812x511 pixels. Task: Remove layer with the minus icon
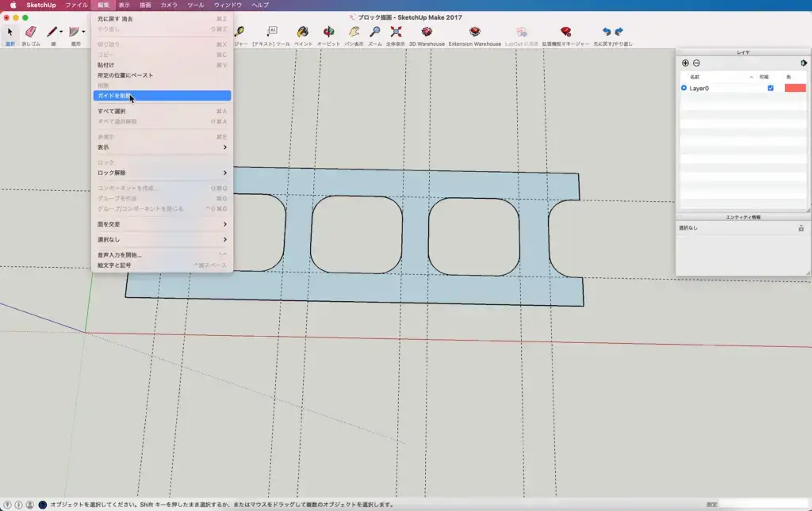696,63
